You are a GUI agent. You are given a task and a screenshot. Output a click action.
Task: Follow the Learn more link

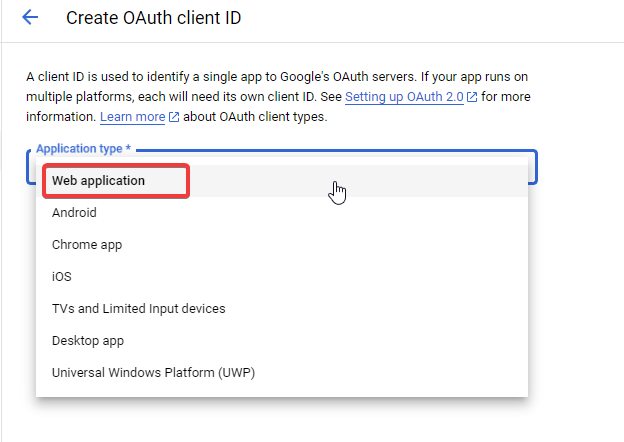click(x=132, y=117)
